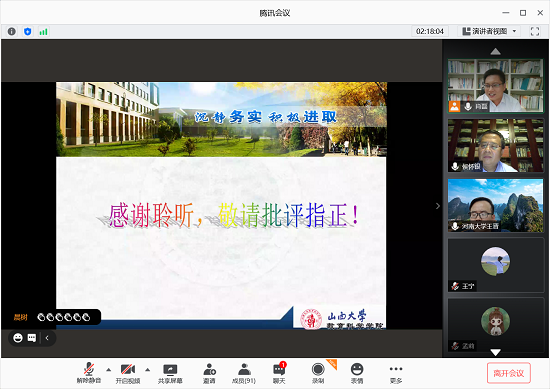
Task: Open the 成员(91) members list
Action: [244, 374]
